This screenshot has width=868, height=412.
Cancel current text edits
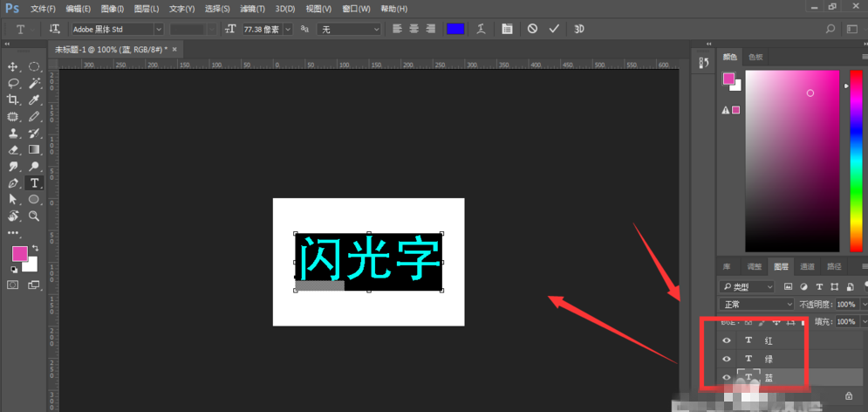532,29
